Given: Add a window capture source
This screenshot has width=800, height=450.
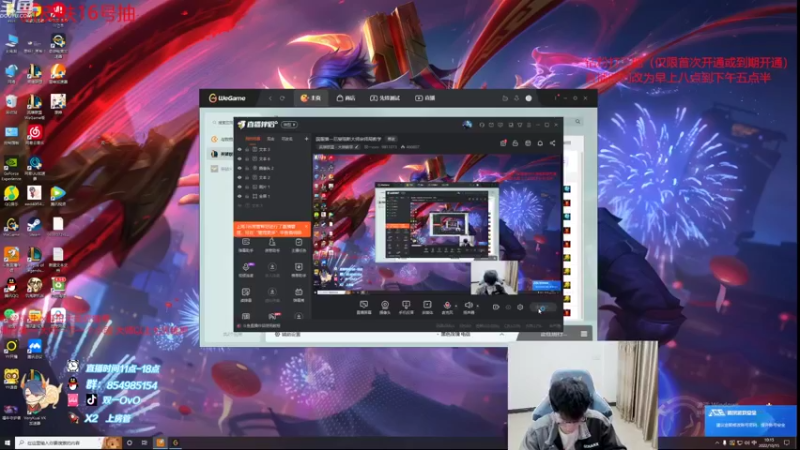Looking at the screenshot, I should [427, 307].
